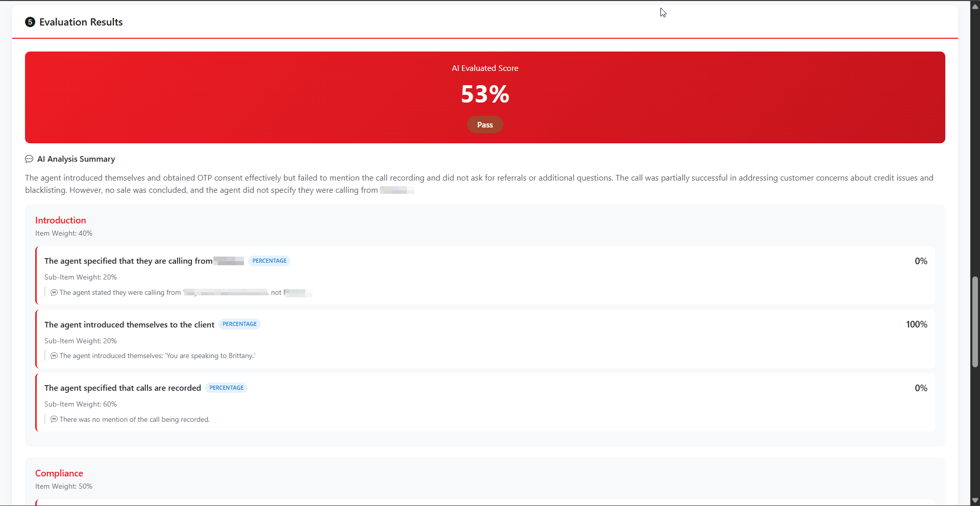The width and height of the screenshot is (980, 506).
Task: Click the Pass status badge
Action: 485,125
